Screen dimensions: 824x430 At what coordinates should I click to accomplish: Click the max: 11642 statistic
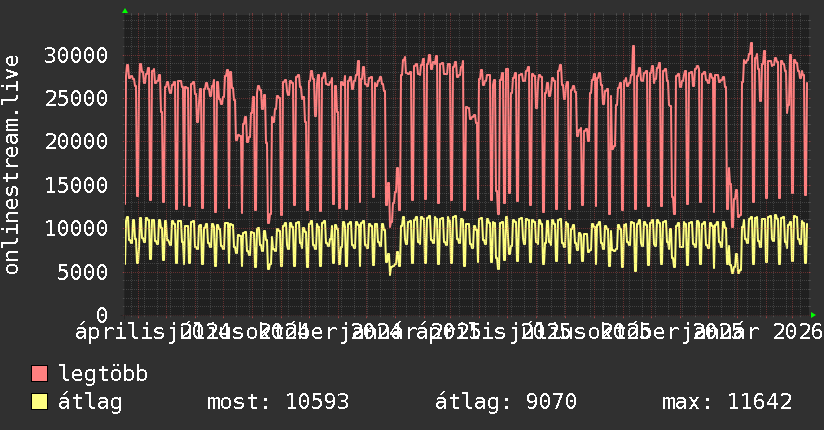(x=727, y=402)
